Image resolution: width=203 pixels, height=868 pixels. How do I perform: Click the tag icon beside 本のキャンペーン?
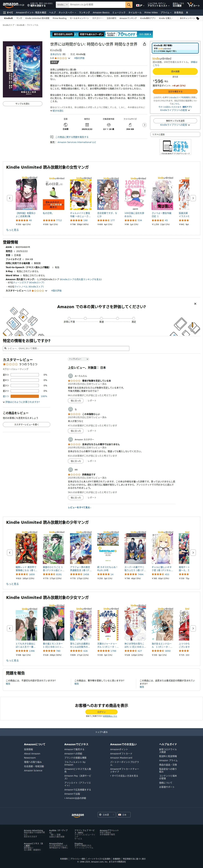198,18
